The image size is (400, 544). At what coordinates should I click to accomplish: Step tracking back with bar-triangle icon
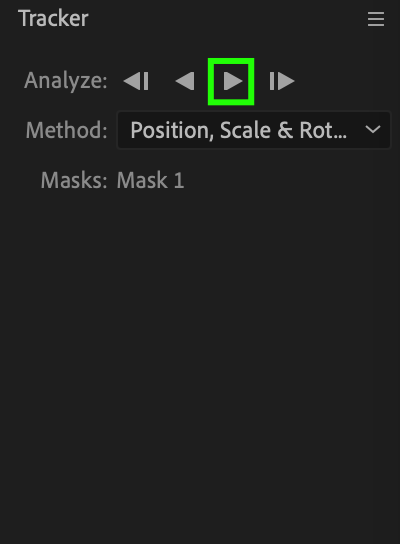click(x=136, y=82)
